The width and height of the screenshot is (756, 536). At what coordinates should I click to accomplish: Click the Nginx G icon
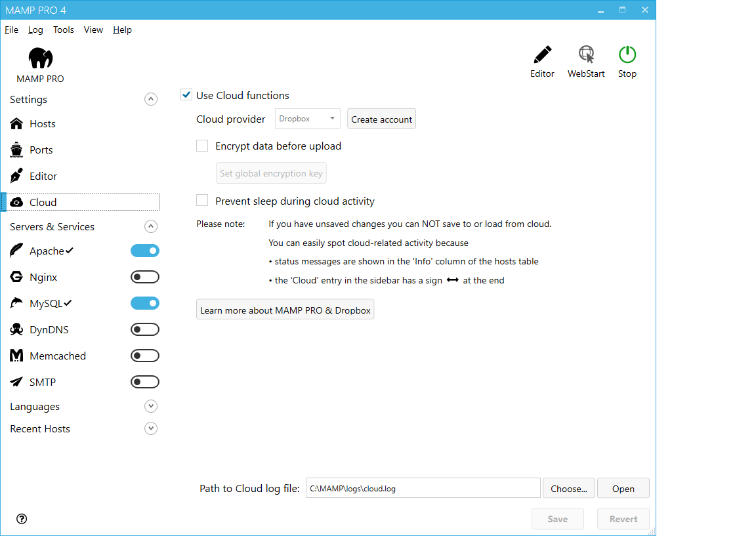click(16, 277)
